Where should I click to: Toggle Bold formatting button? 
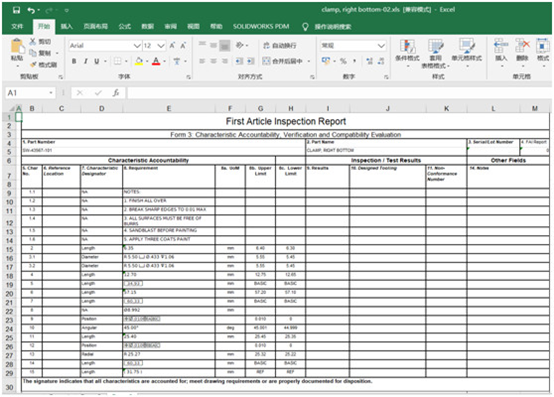(74, 61)
